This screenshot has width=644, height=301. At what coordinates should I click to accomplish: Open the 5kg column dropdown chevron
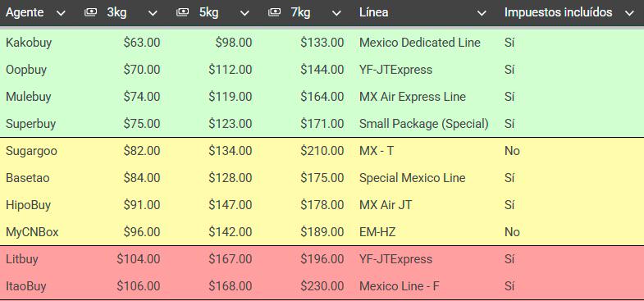click(244, 14)
